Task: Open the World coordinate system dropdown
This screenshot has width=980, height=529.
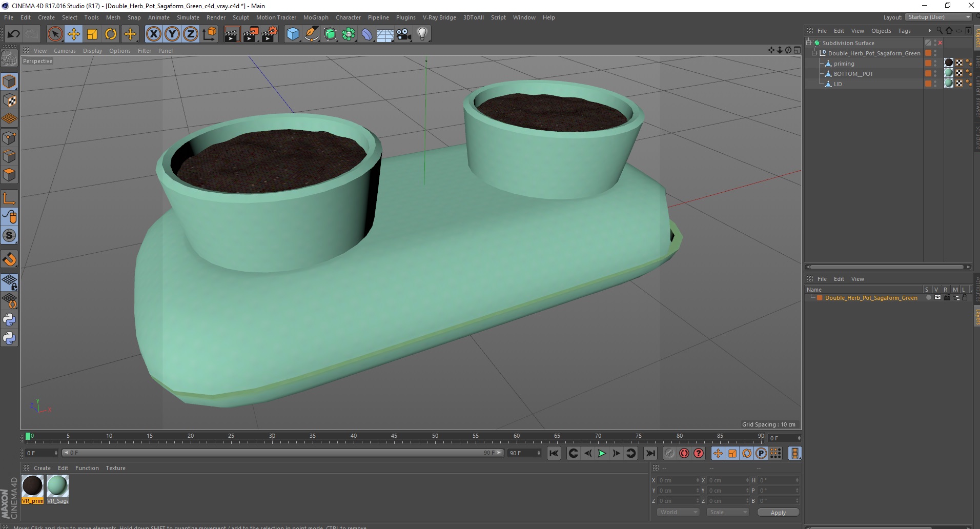Action: pyautogui.click(x=678, y=512)
